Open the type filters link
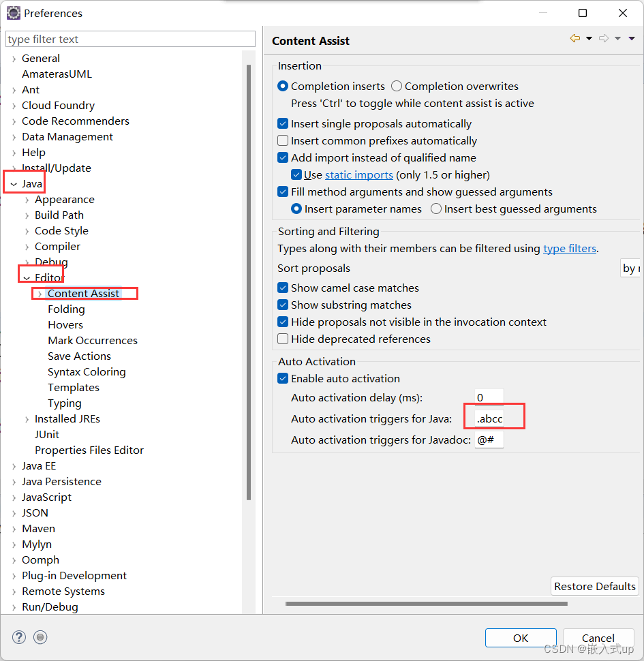Image resolution: width=644 pixels, height=661 pixels. 570,249
